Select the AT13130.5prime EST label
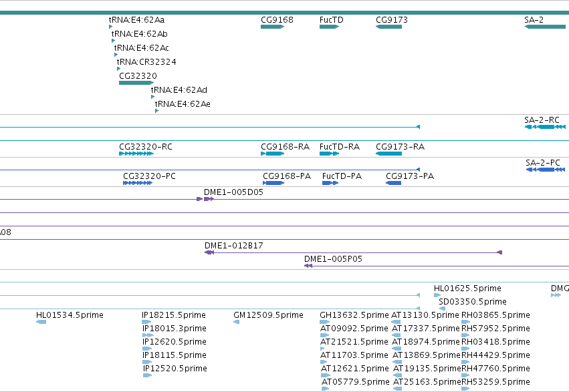Viewport: 569px width, 392px height. [425, 316]
